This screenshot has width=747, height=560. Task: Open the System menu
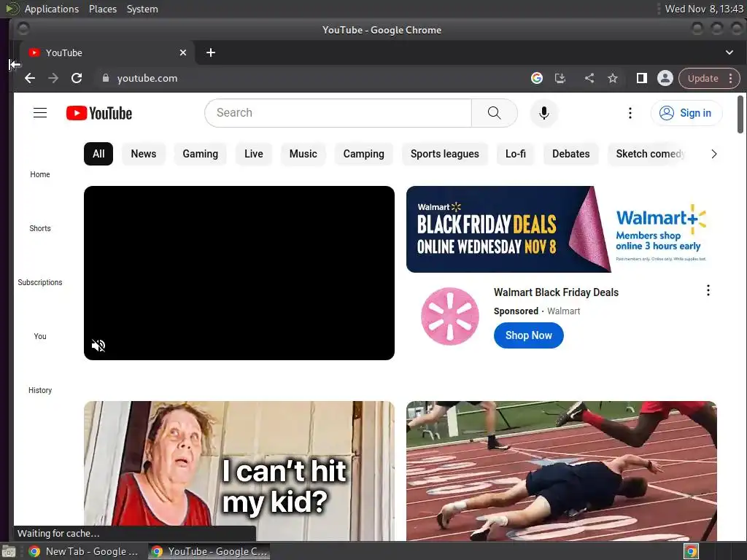click(x=142, y=9)
